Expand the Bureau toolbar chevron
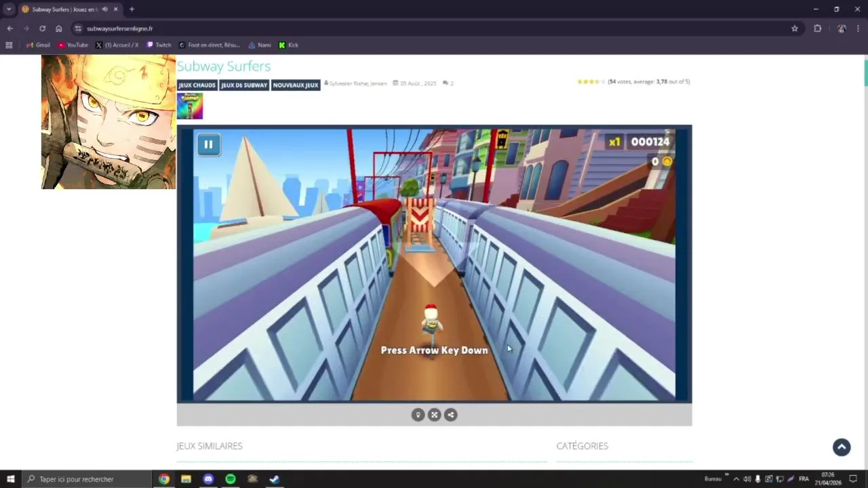This screenshot has height=488, width=868. [726, 475]
